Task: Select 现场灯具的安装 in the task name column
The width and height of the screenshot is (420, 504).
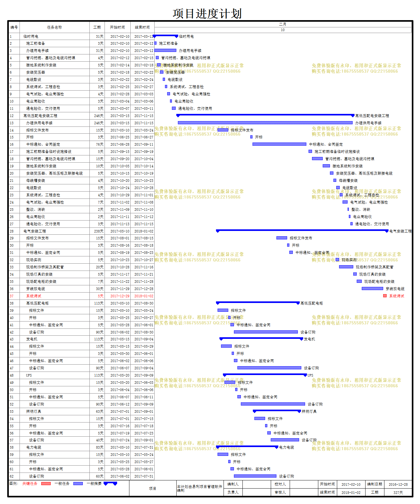Action: 39,274
